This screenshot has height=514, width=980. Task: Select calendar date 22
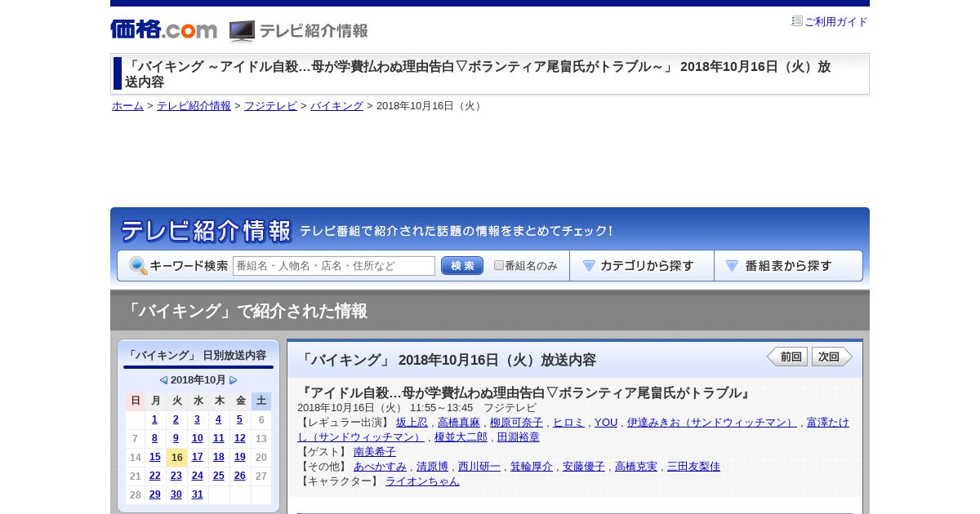154,476
